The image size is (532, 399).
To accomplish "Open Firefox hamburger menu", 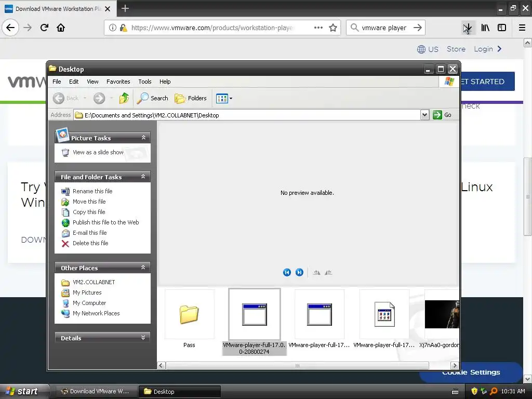I will [x=522, y=28].
